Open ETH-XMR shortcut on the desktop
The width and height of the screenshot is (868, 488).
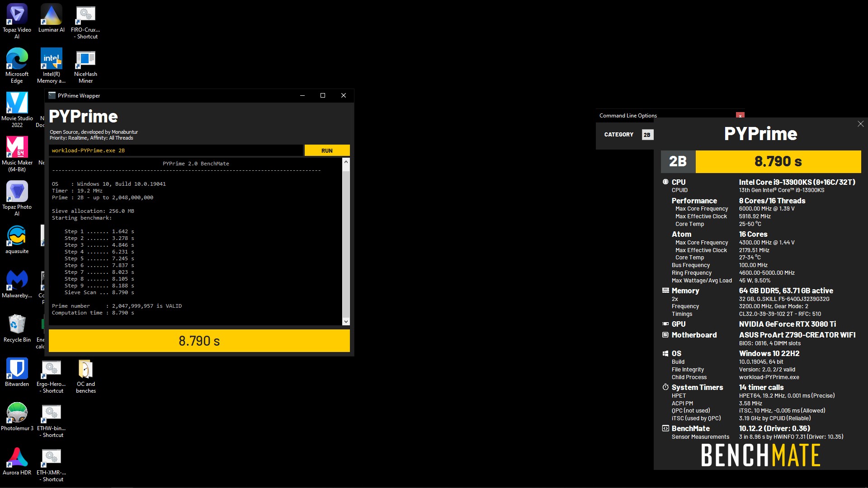52,464
